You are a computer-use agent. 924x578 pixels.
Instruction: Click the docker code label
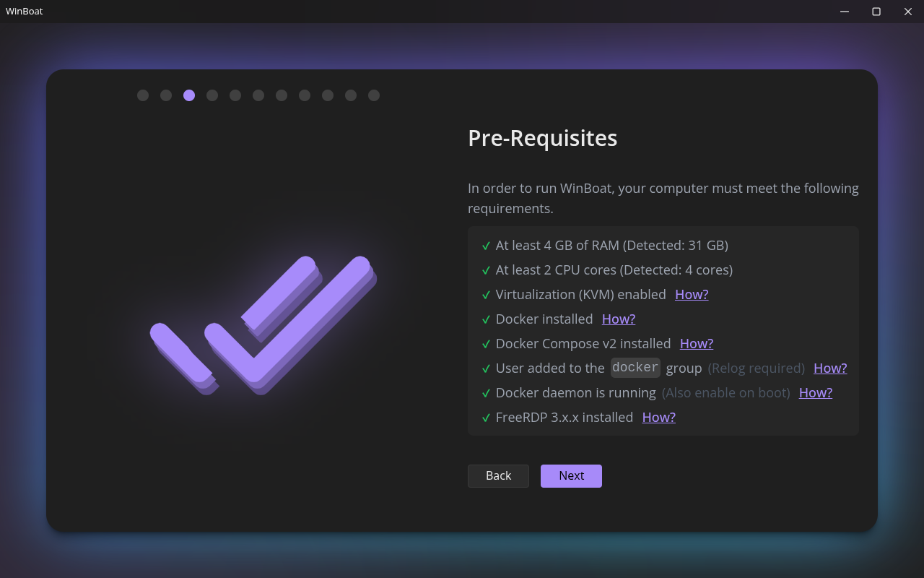coord(635,367)
